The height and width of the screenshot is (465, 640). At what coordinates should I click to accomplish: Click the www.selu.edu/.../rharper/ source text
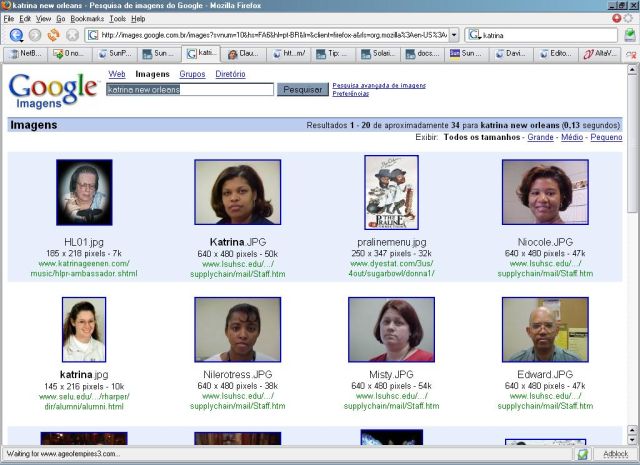point(84,396)
